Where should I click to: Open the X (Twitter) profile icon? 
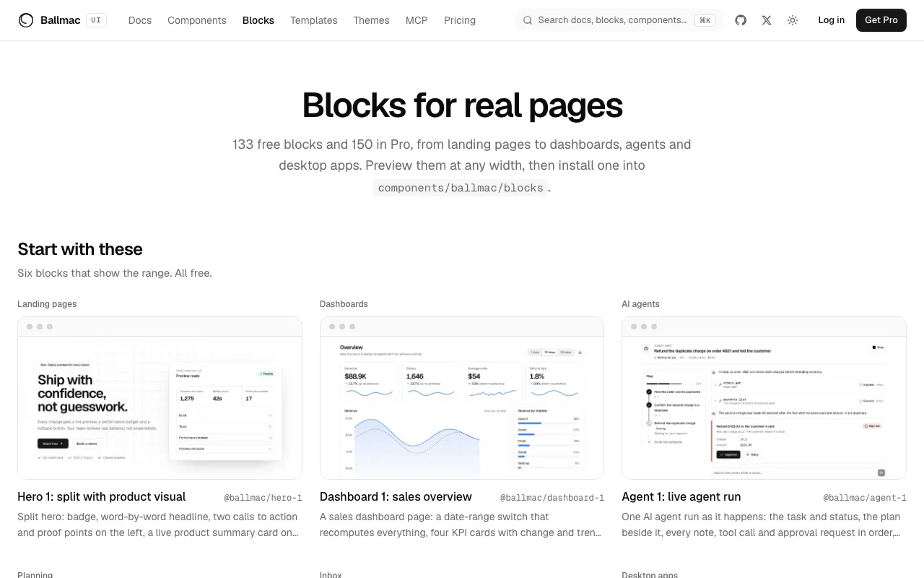coord(767,20)
